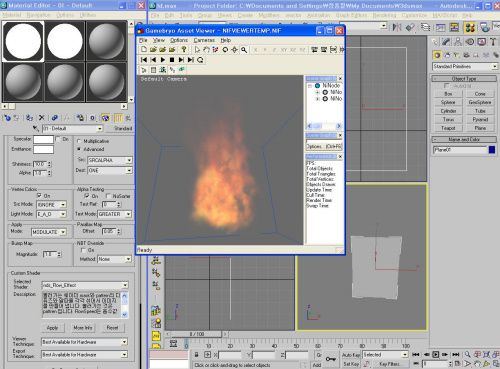500x369 pixels.
Task: Click the Key mode key icon in status bar
Action: 330,359
